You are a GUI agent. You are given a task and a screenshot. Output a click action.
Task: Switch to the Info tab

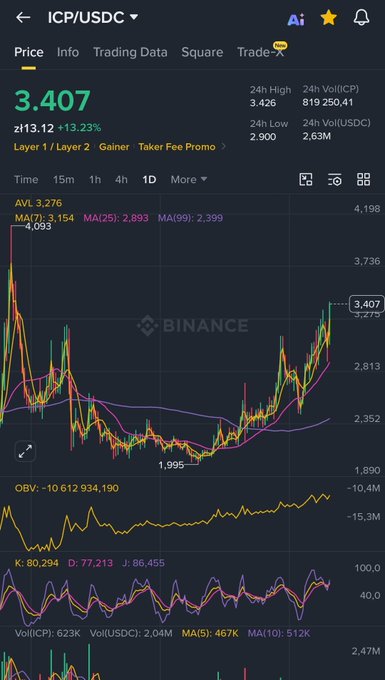68,52
